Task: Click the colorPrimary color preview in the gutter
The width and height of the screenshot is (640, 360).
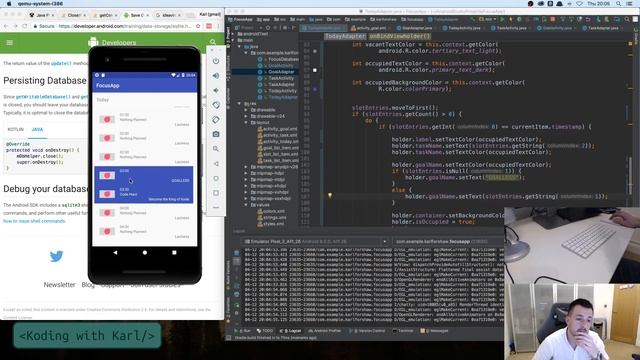Action: pyautogui.click(x=315, y=89)
